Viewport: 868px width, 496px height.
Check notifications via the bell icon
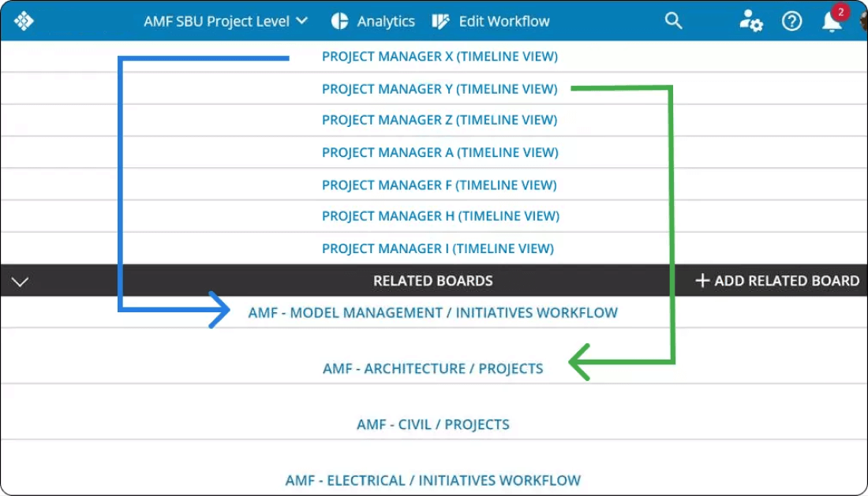pos(830,23)
